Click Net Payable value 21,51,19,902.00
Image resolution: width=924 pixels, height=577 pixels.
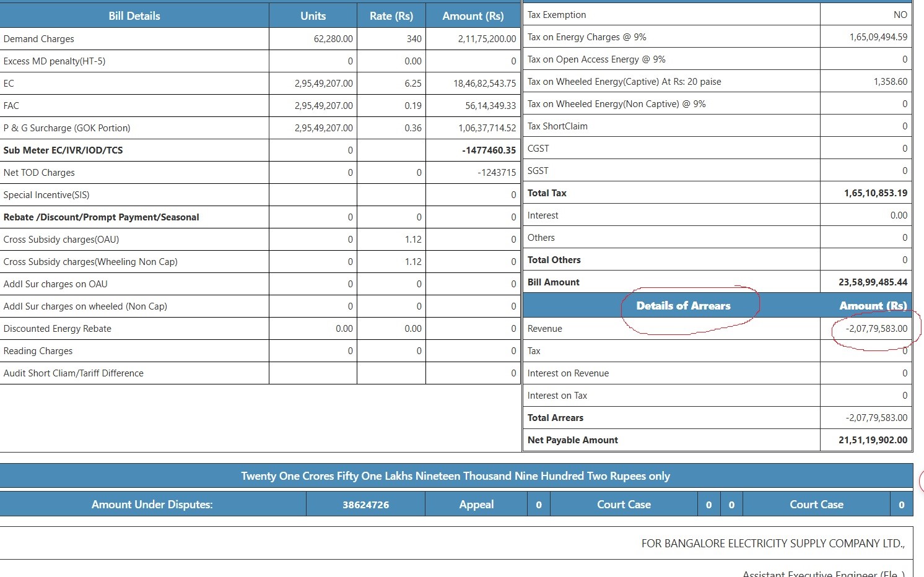(873, 440)
